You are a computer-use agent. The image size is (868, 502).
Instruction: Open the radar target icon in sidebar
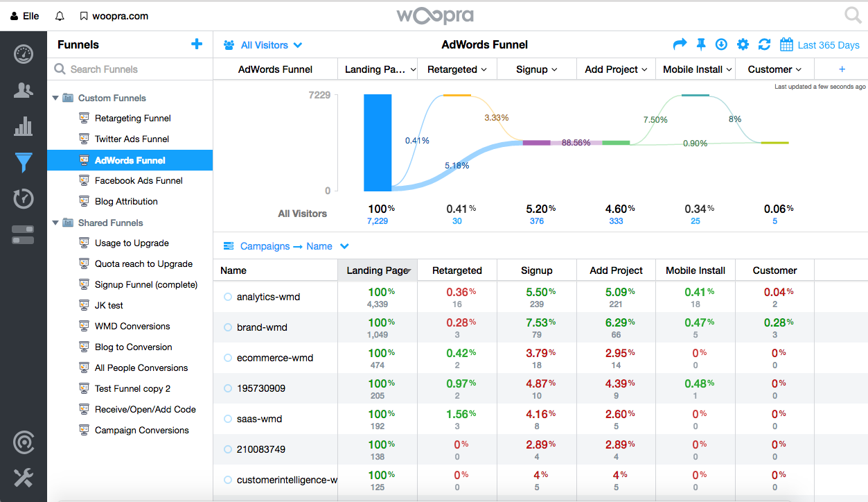[x=24, y=442]
